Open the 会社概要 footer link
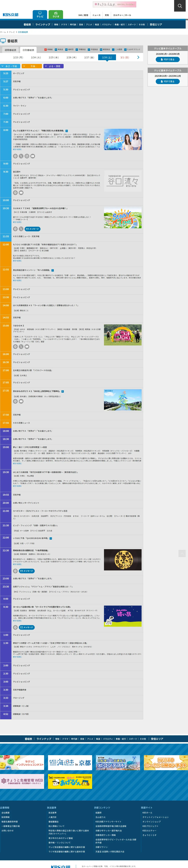The height and width of the screenshot is (868, 188). (x=5, y=813)
